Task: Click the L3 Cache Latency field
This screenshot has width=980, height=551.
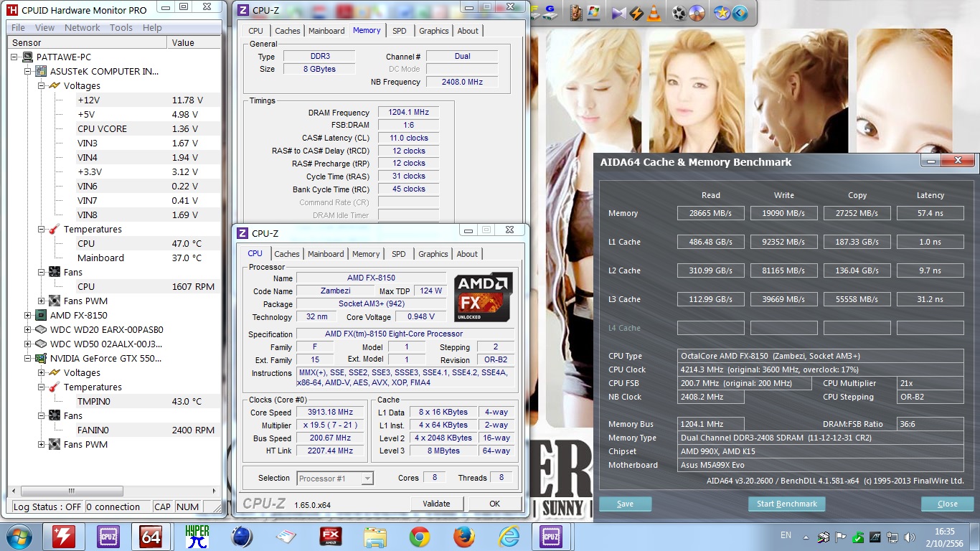Action: click(930, 299)
